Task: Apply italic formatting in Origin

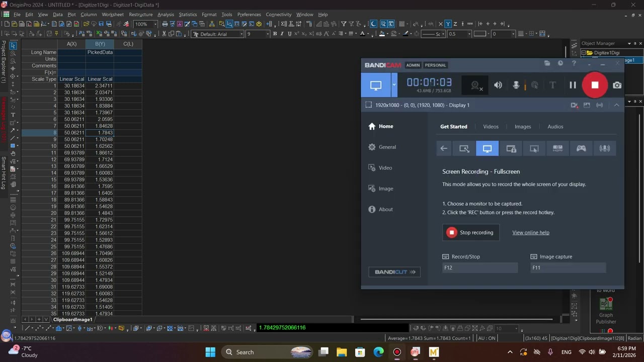Action: click(x=282, y=34)
